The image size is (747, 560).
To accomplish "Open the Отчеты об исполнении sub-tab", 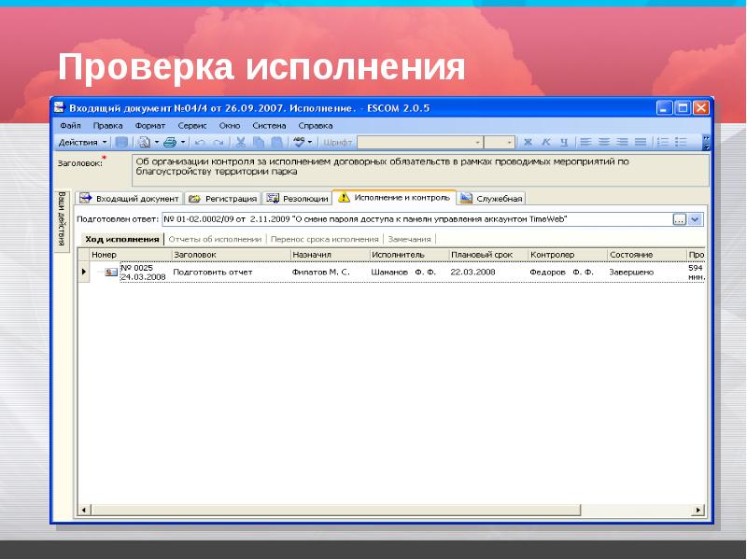I will pyautogui.click(x=215, y=239).
